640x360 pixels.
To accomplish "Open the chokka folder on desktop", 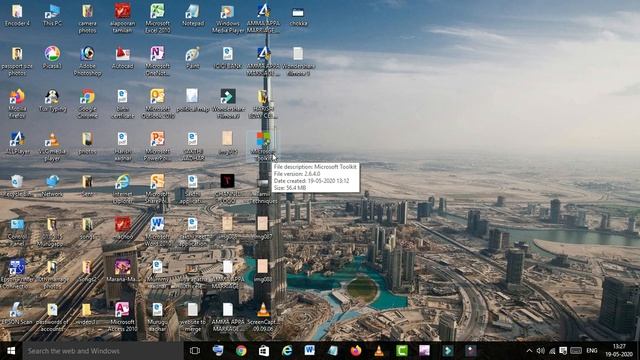I will pyautogui.click(x=298, y=15).
